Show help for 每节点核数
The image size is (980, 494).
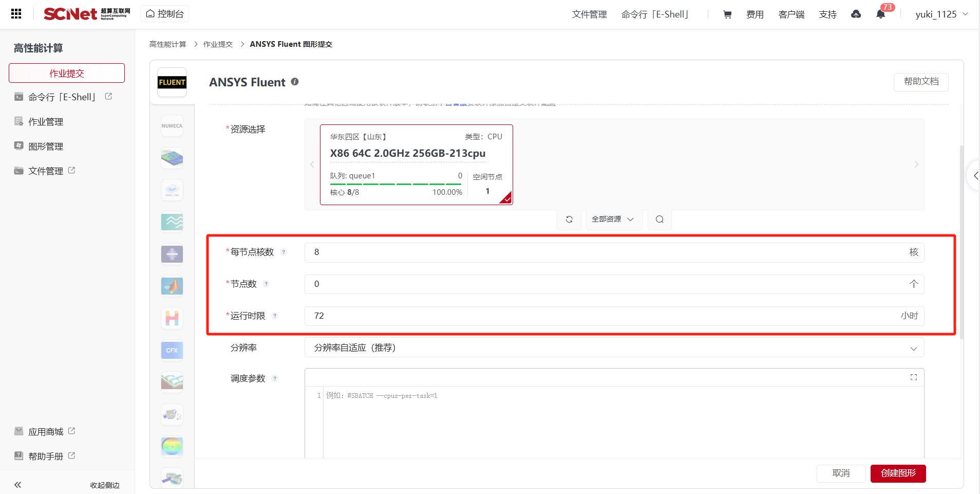tap(284, 252)
